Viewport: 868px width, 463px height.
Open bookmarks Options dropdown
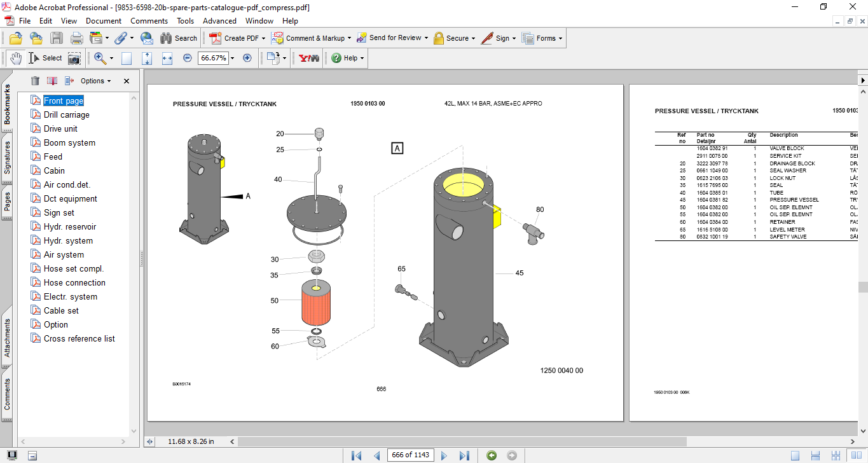95,81
